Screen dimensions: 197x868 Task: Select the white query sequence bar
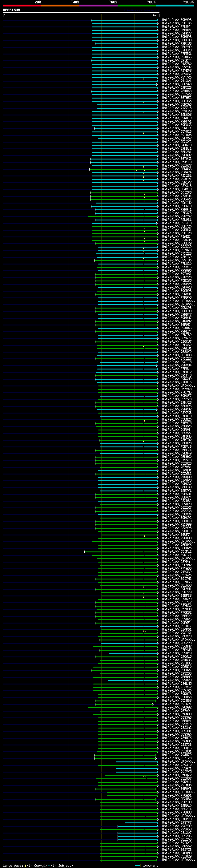81,12
